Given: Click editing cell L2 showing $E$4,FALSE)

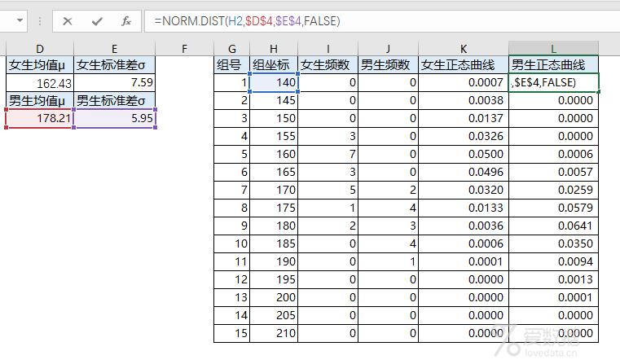Looking at the screenshot, I should pyautogui.click(x=553, y=82).
